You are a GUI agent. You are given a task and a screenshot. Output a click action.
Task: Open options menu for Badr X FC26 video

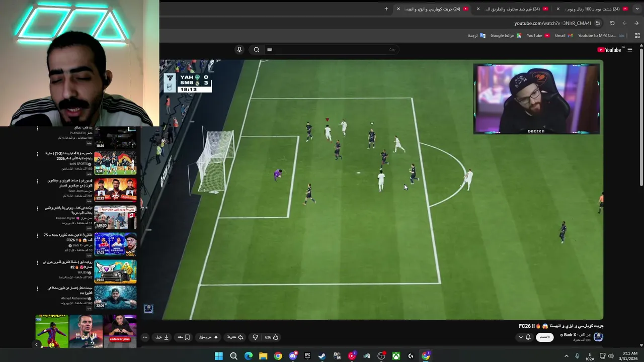[37, 235]
